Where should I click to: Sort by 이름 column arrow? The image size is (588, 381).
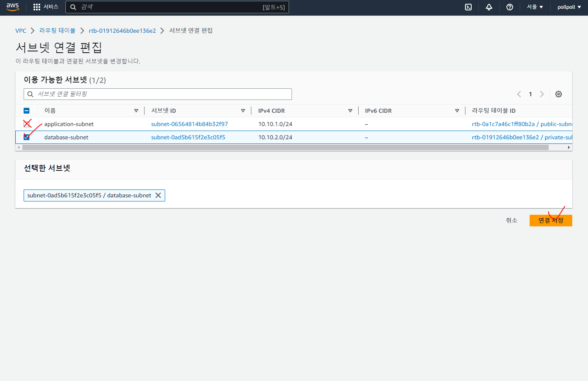click(136, 111)
